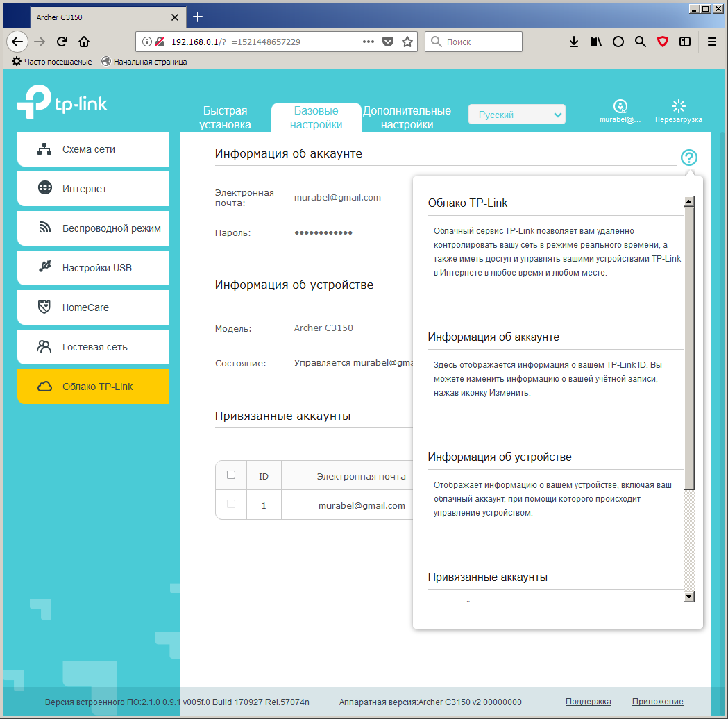728x719 pixels.
Task: Save page to Pocket
Action: point(388,42)
